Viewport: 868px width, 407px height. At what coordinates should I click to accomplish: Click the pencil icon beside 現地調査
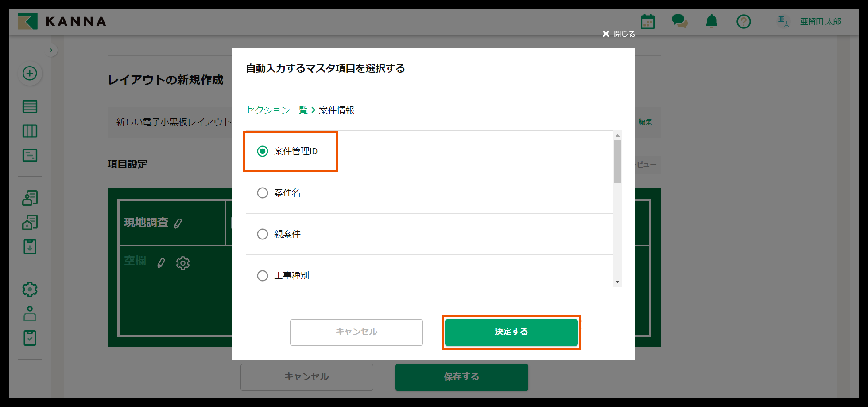point(178,223)
